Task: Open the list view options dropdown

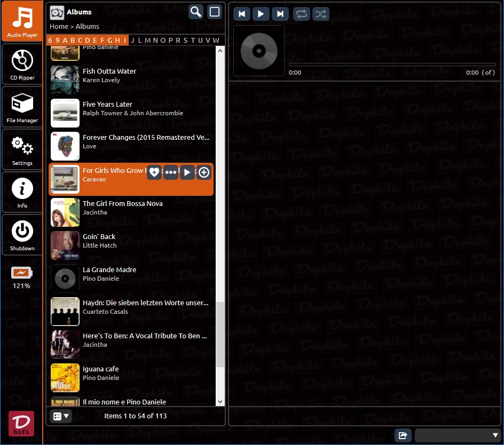Action: pyautogui.click(x=61, y=416)
